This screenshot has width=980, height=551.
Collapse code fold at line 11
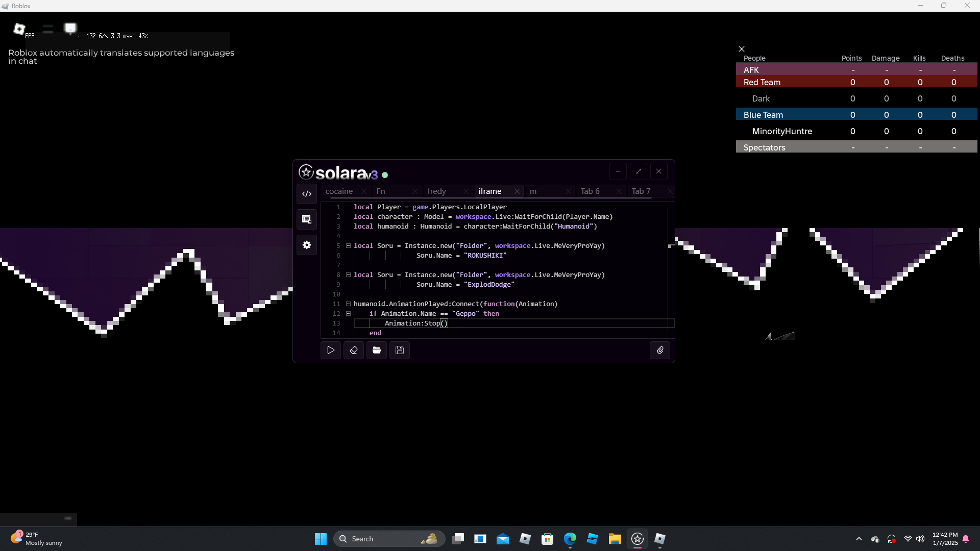click(x=349, y=304)
